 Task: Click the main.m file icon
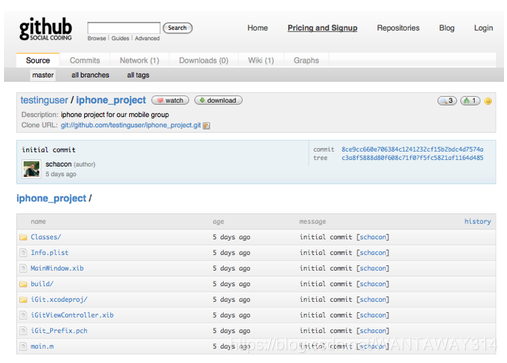(23, 346)
